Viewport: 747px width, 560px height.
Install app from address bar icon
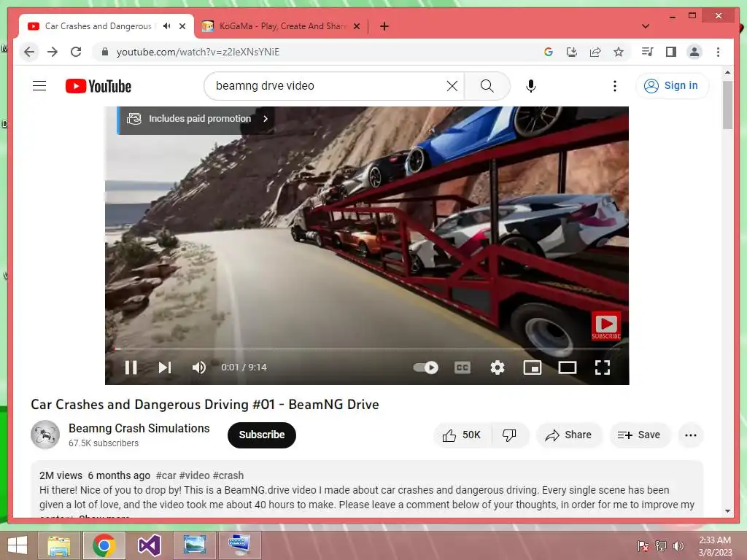point(572,52)
